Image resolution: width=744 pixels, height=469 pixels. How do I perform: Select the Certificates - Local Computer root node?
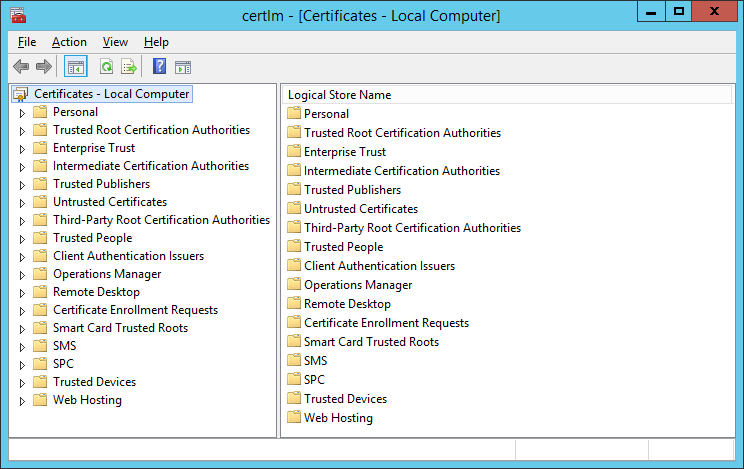[111, 94]
